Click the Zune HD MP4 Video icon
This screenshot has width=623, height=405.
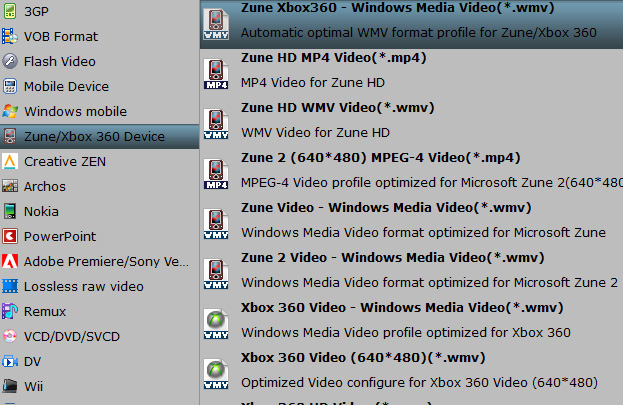click(216, 74)
